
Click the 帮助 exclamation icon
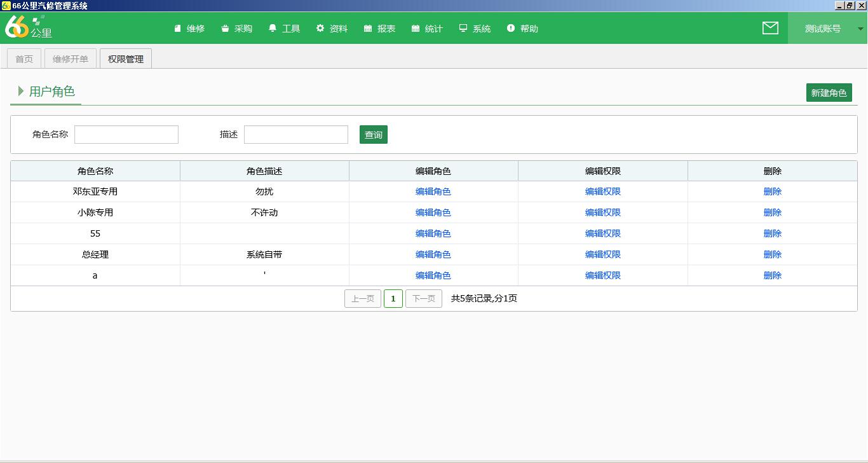(x=511, y=29)
